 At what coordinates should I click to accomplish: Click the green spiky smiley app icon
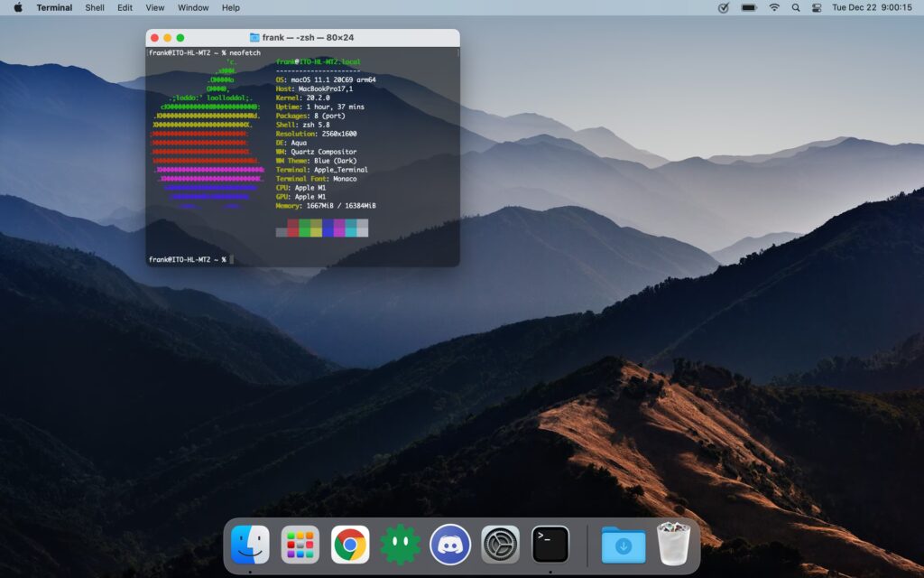pos(400,545)
